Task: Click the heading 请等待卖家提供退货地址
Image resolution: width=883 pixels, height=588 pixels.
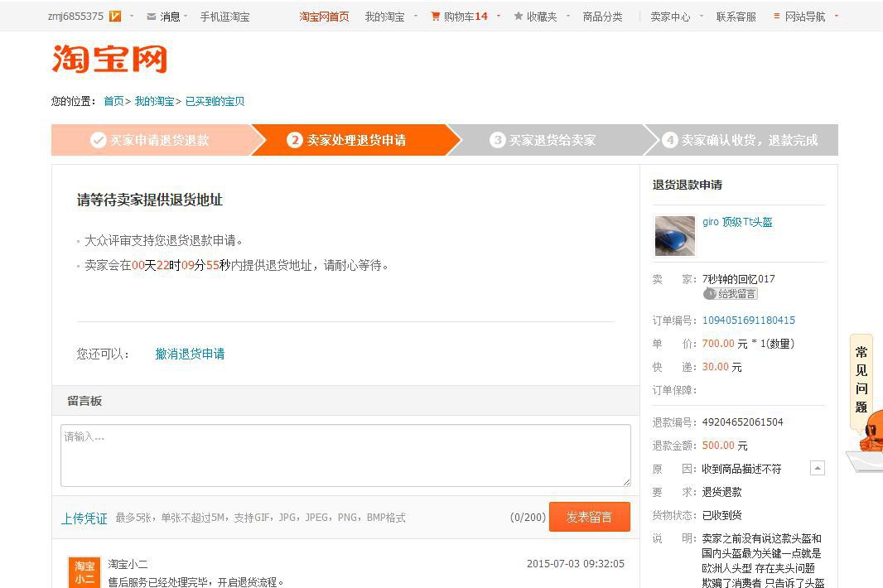Action: pyautogui.click(x=150, y=200)
